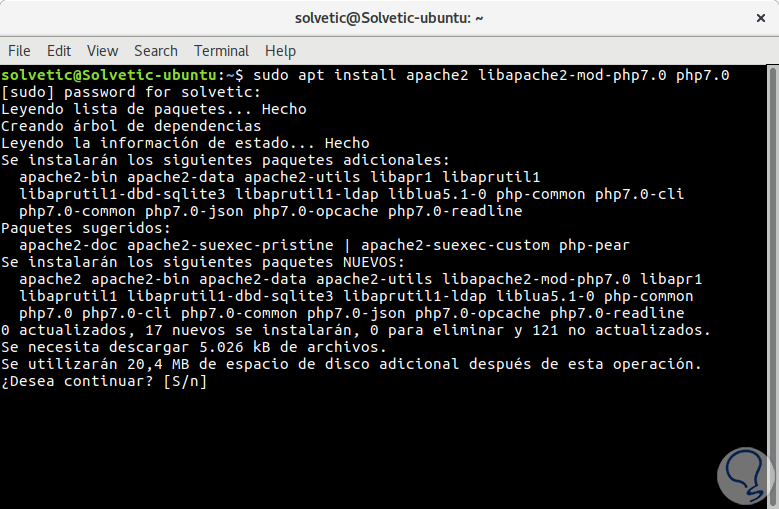The width and height of the screenshot is (779, 509).
Task: Click the 'sudo apt install' command text
Action: (324, 75)
